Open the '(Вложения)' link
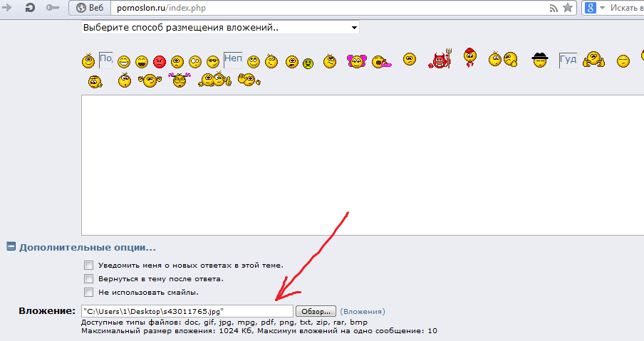The image size is (644, 341). click(x=363, y=311)
